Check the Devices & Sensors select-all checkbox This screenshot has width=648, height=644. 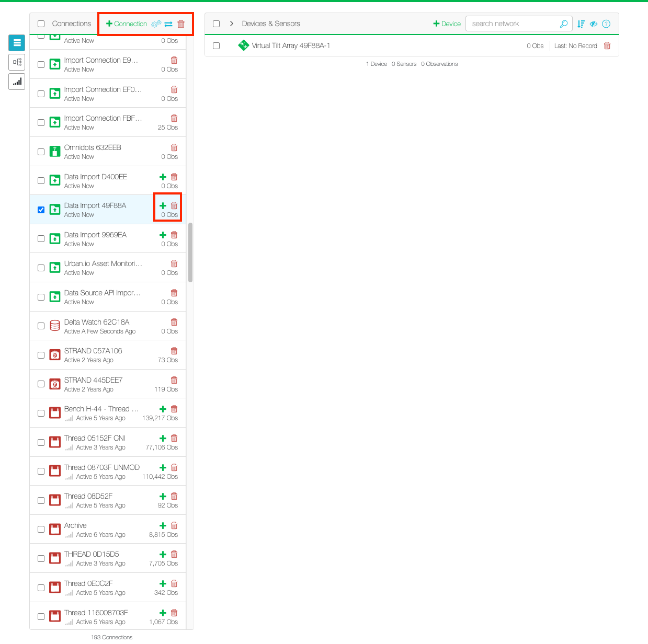point(217,24)
